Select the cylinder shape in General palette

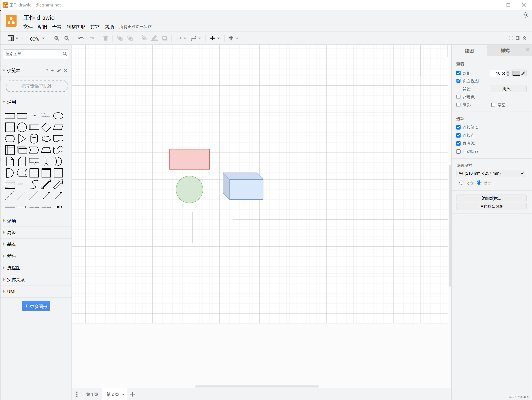coord(34,139)
